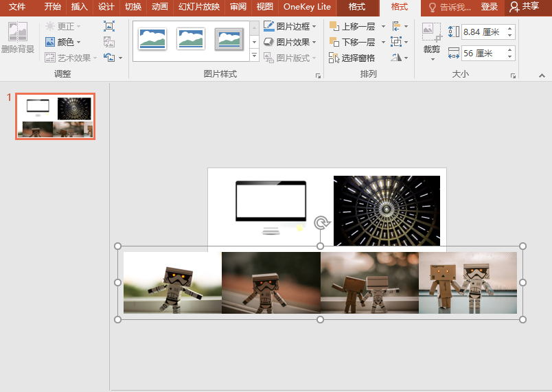The image size is (552, 392).
Task: Open the Picture Effects (图片效果) dropdown
Action: [290, 42]
